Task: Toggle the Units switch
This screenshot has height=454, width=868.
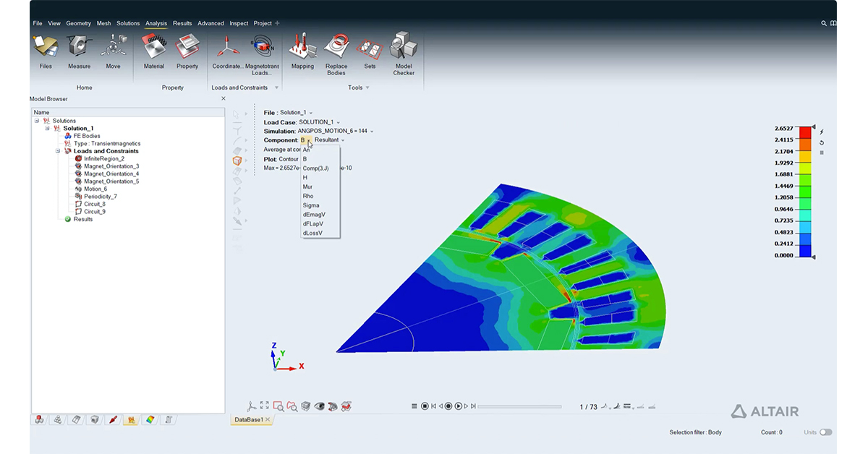Action: tap(825, 432)
